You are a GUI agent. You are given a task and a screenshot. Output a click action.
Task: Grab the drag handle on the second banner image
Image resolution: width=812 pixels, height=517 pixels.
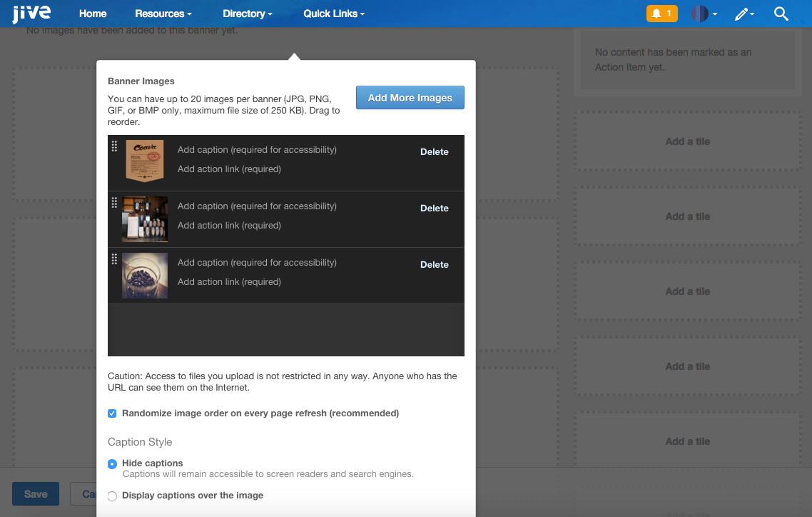tap(114, 204)
